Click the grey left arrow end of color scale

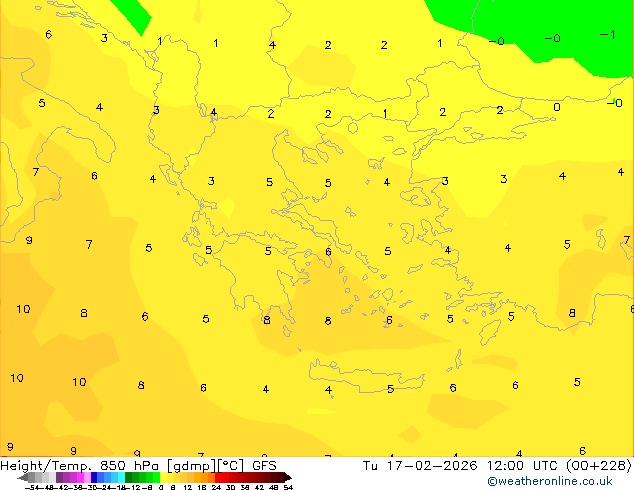(x=23, y=477)
